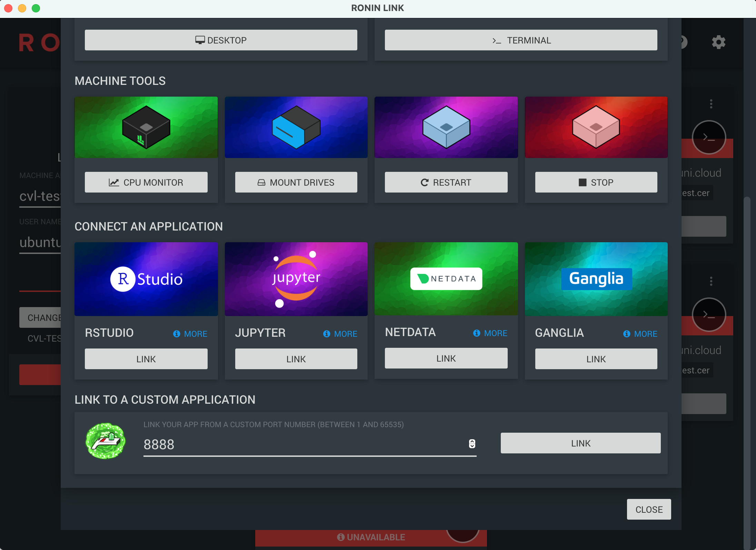Close the machine tools dialog
This screenshot has width=756, height=550.
click(649, 509)
